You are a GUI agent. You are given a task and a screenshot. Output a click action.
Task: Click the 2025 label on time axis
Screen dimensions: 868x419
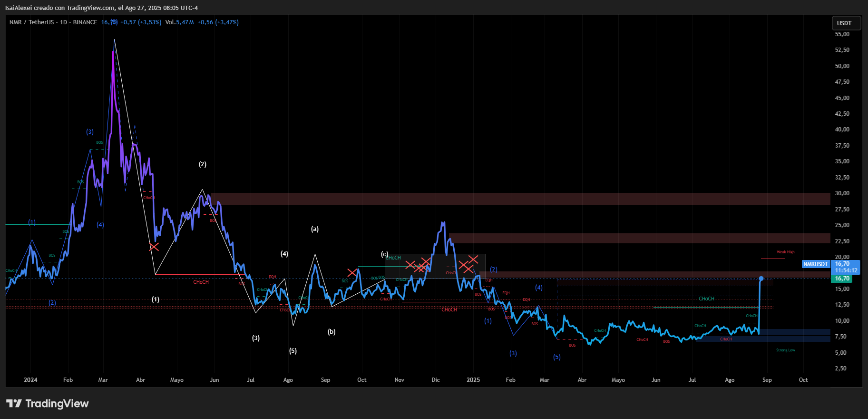click(x=473, y=380)
